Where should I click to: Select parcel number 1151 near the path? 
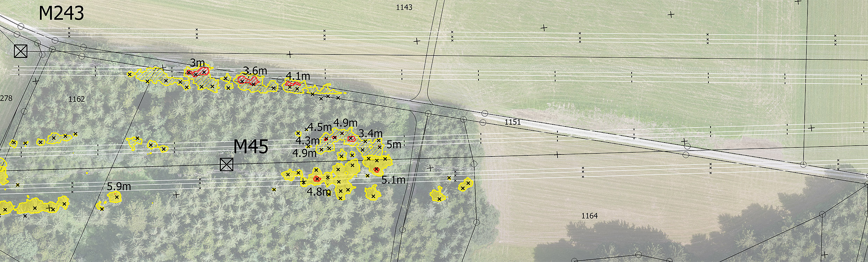click(512, 122)
